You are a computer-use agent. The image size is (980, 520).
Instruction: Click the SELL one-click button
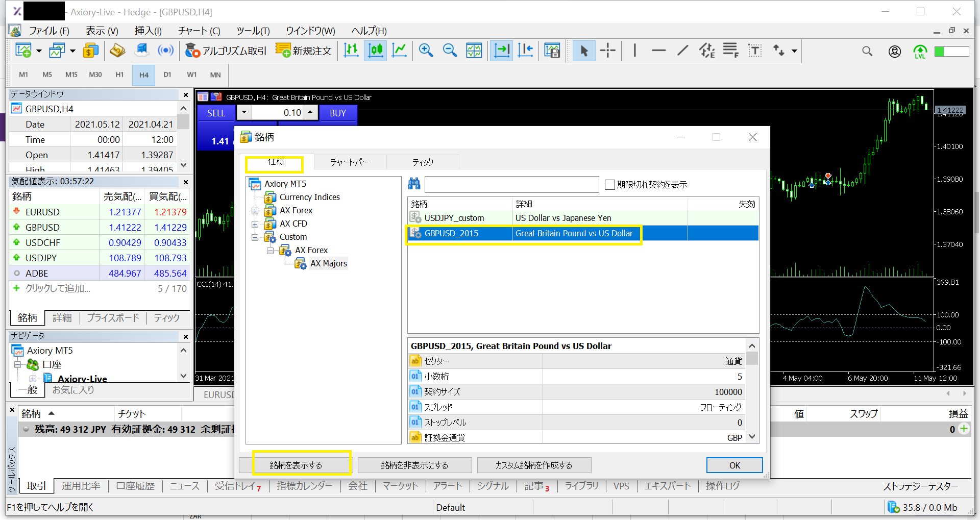coord(216,113)
